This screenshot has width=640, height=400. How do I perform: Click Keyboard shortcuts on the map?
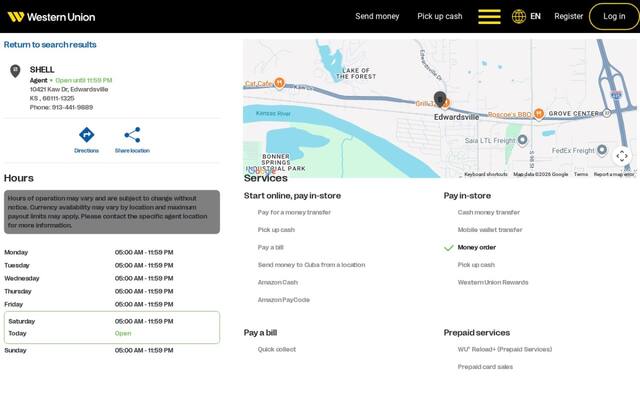click(x=486, y=174)
